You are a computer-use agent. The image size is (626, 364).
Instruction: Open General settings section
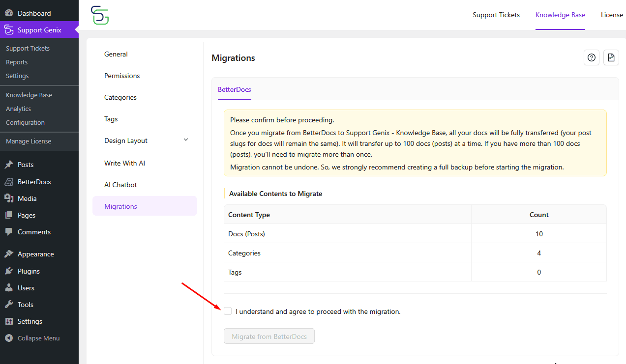tap(145, 54)
